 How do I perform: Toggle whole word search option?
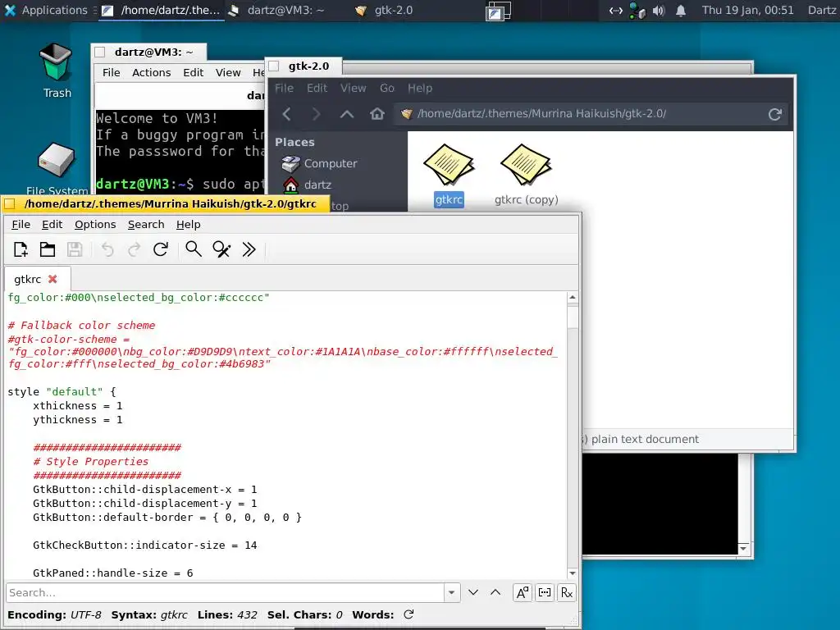545,592
